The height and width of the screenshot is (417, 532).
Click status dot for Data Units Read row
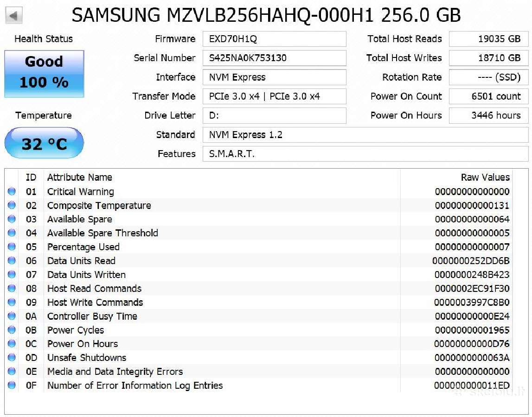[x=12, y=261]
